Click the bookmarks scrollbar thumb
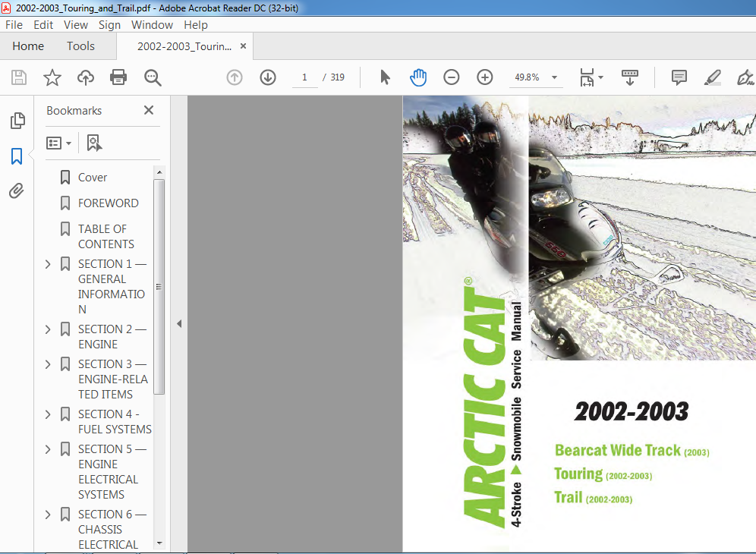 pyautogui.click(x=159, y=287)
